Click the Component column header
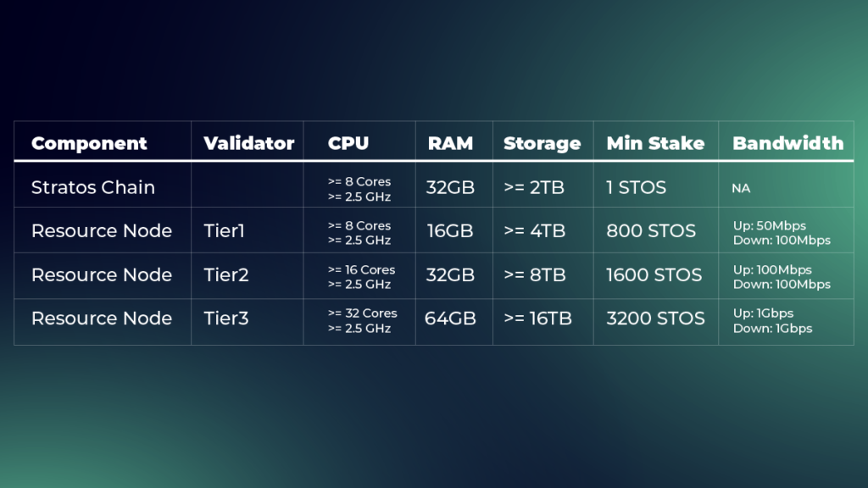The width and height of the screenshot is (868, 488). pyautogui.click(x=89, y=143)
